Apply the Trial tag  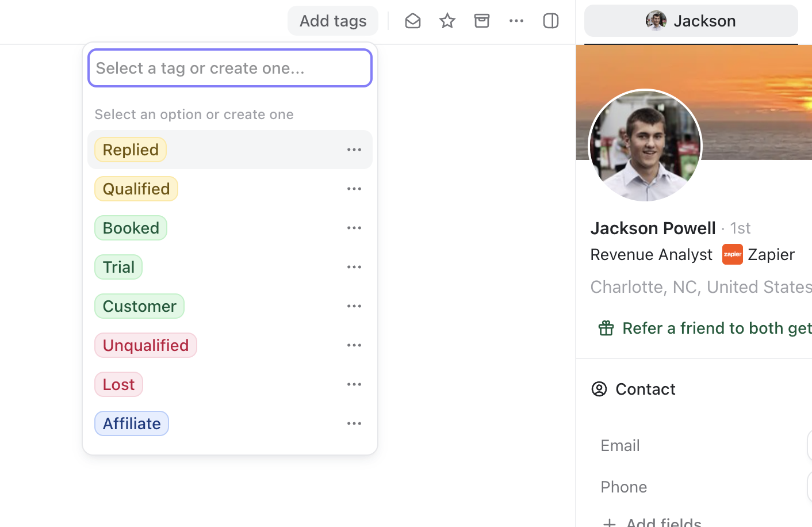tap(118, 267)
